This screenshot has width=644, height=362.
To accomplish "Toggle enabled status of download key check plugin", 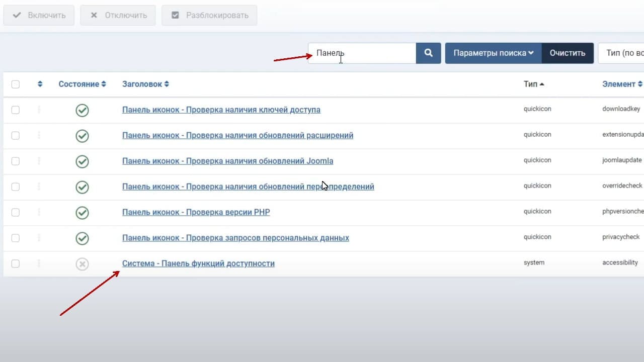I will [82, 110].
